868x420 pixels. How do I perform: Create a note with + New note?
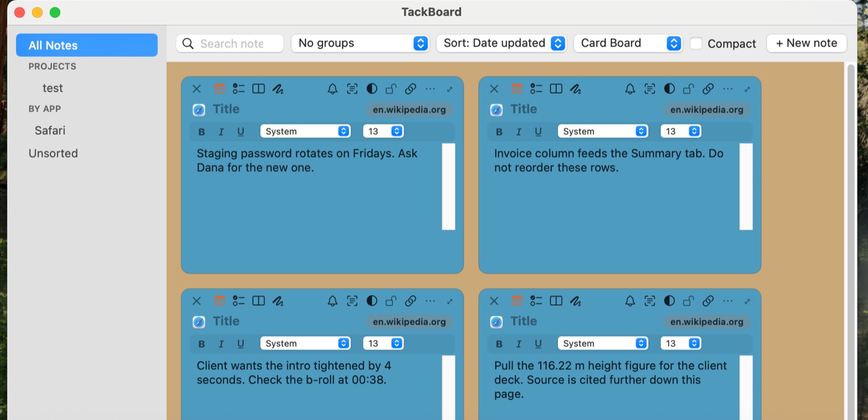tap(807, 43)
